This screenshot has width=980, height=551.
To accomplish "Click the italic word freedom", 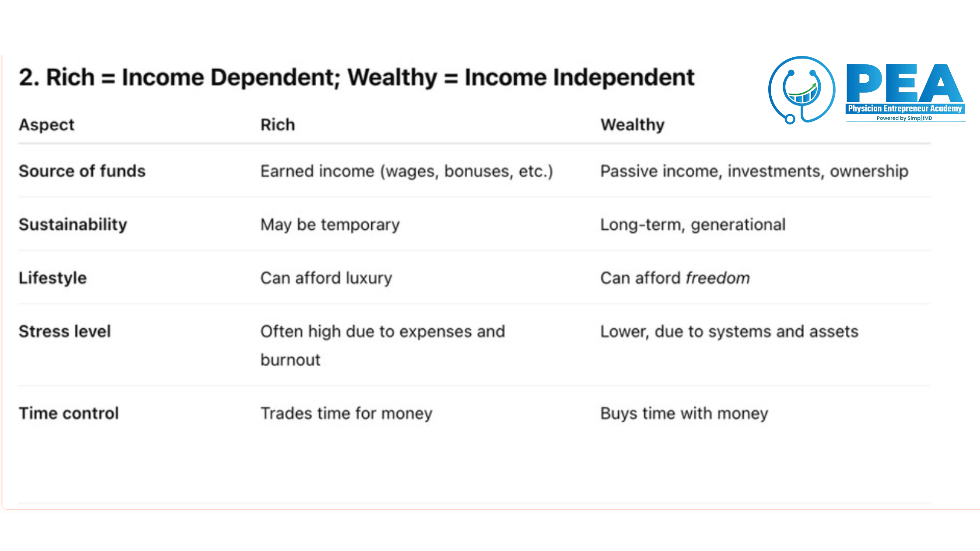I will point(717,278).
